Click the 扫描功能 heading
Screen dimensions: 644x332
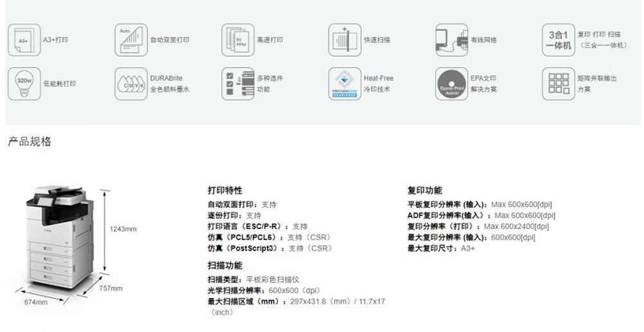pos(225,265)
